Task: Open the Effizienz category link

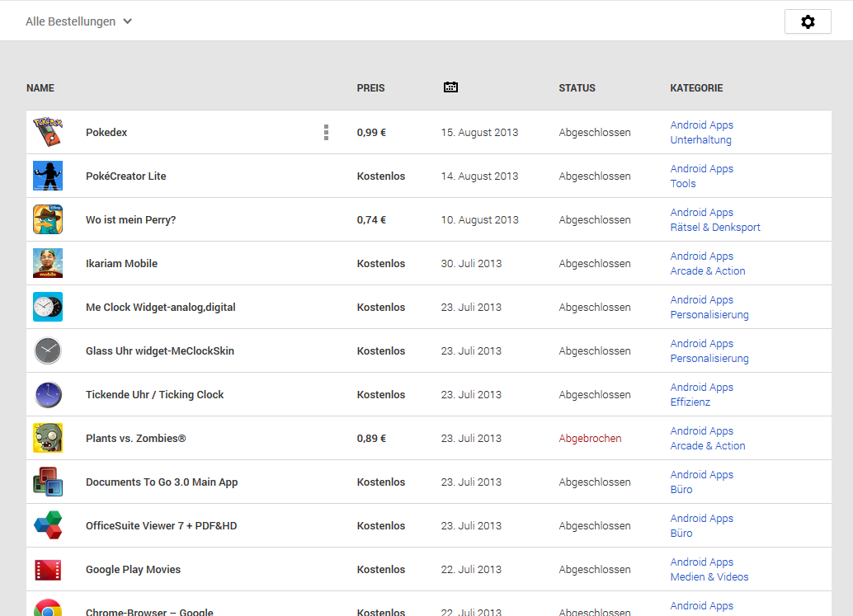Action: [x=690, y=402]
